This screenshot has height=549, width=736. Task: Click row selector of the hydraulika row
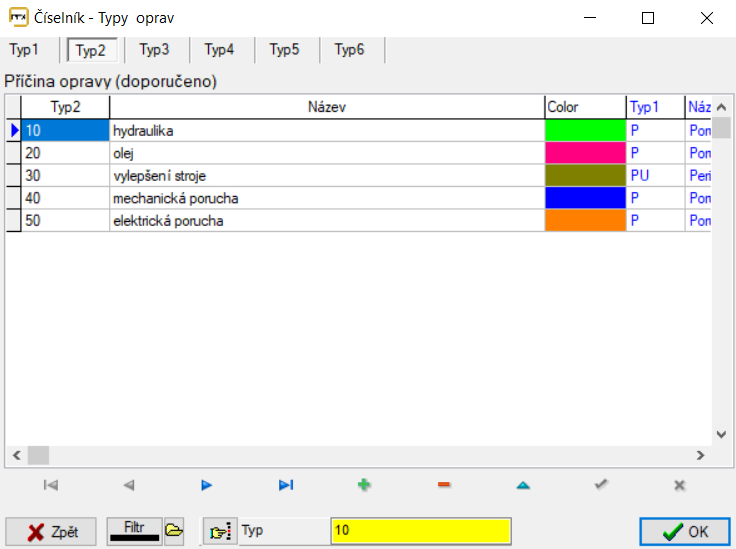(x=14, y=130)
